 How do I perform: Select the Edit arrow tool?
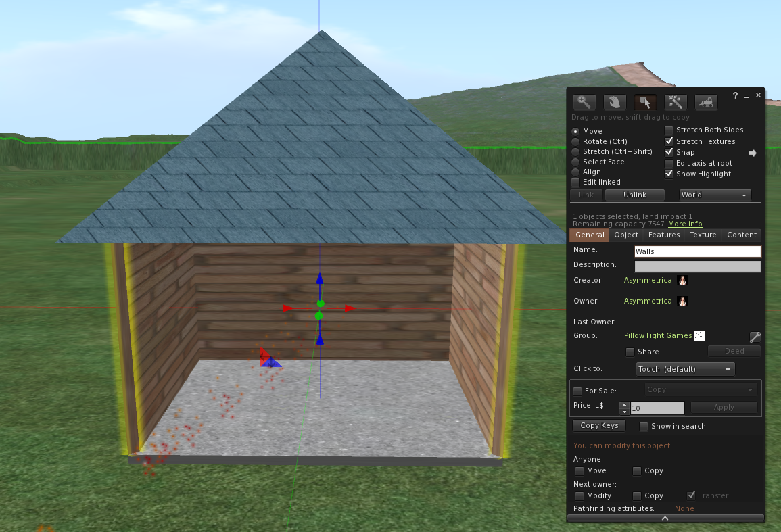point(645,102)
